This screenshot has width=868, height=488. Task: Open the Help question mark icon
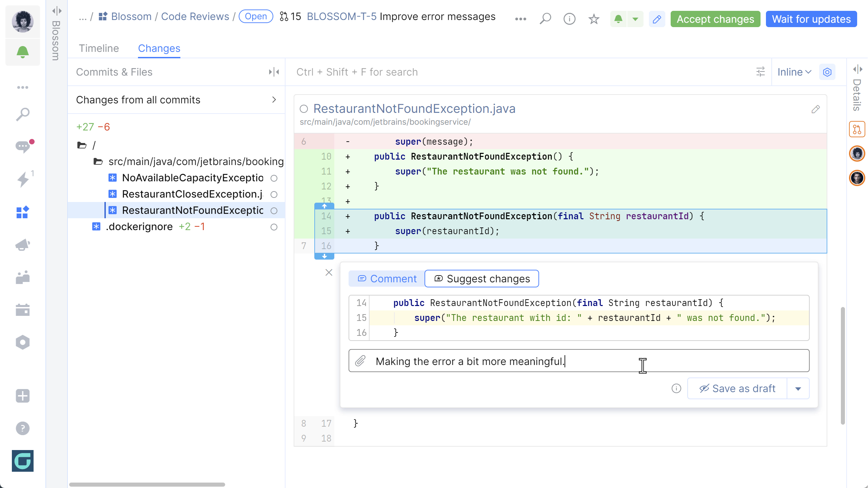pos(23,428)
